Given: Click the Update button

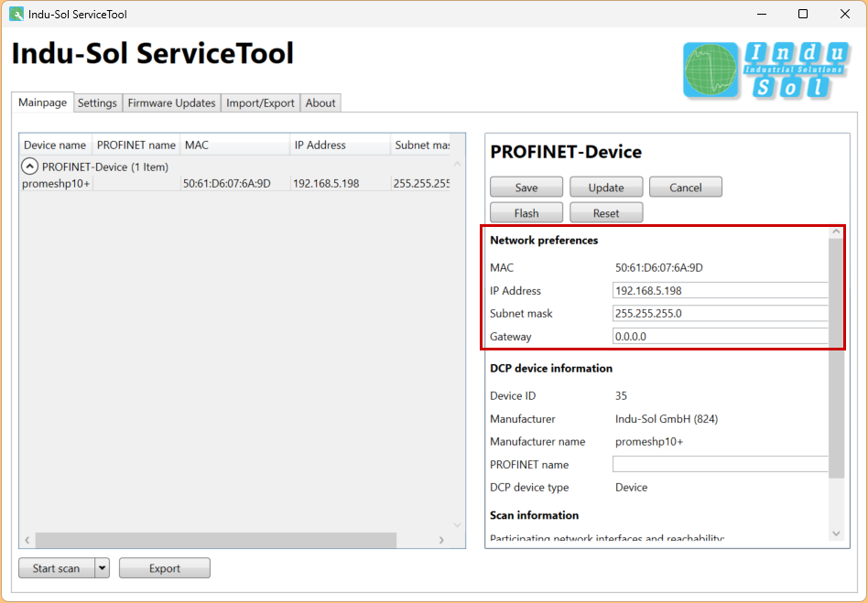Looking at the screenshot, I should [606, 187].
